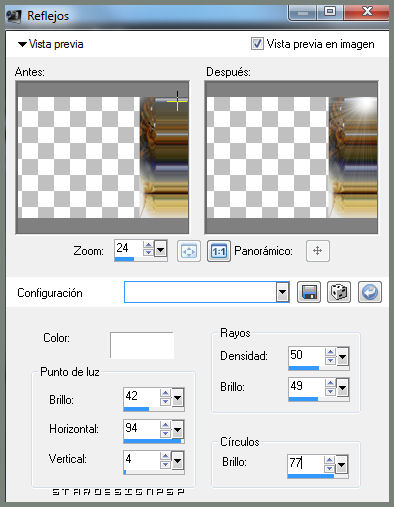
Task: Click the Panorámico navigate crosshair icon
Action: pos(318,251)
